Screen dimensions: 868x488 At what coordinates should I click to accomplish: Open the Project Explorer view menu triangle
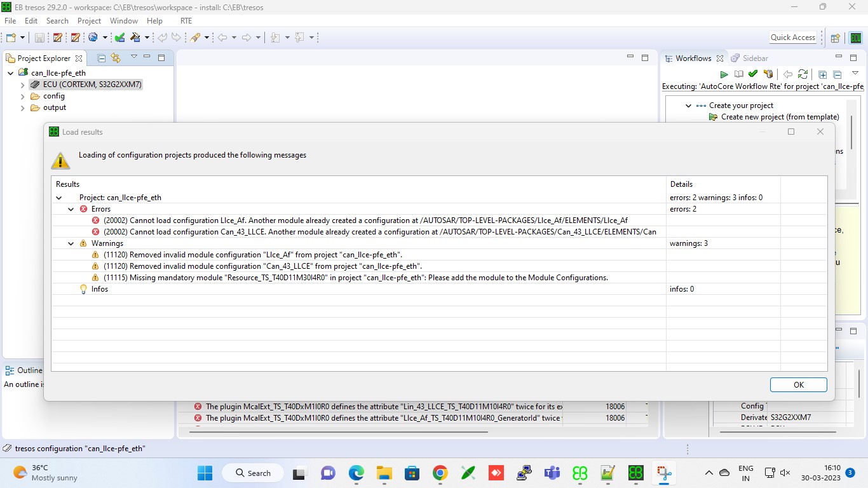133,57
